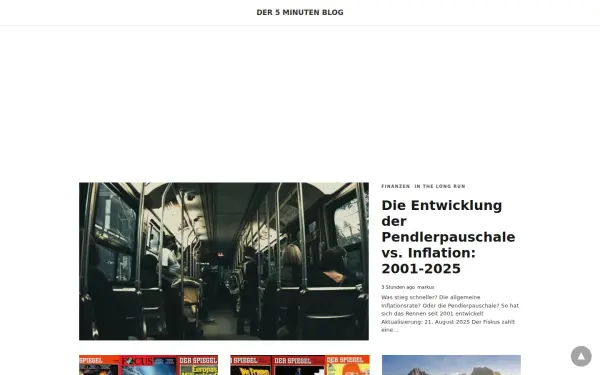The image size is (600, 375).
Task: Open the IN THE LONG RUN category
Action: (x=440, y=186)
